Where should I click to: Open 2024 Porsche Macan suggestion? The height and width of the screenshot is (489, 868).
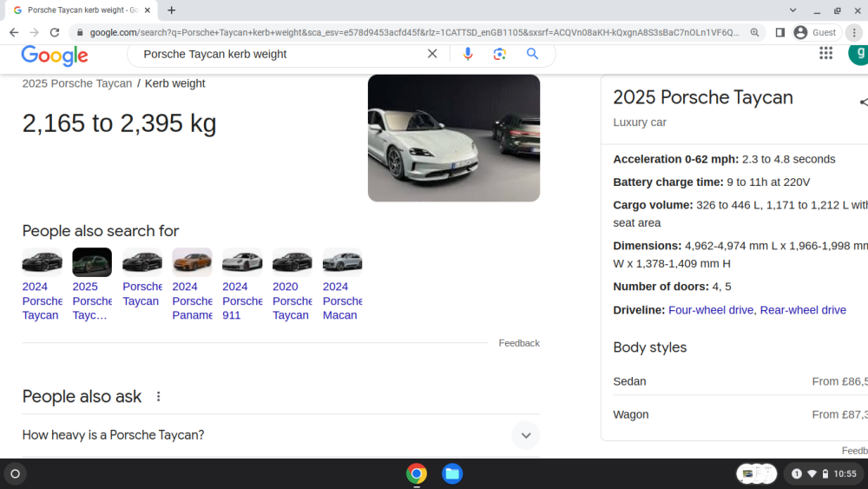(x=342, y=285)
